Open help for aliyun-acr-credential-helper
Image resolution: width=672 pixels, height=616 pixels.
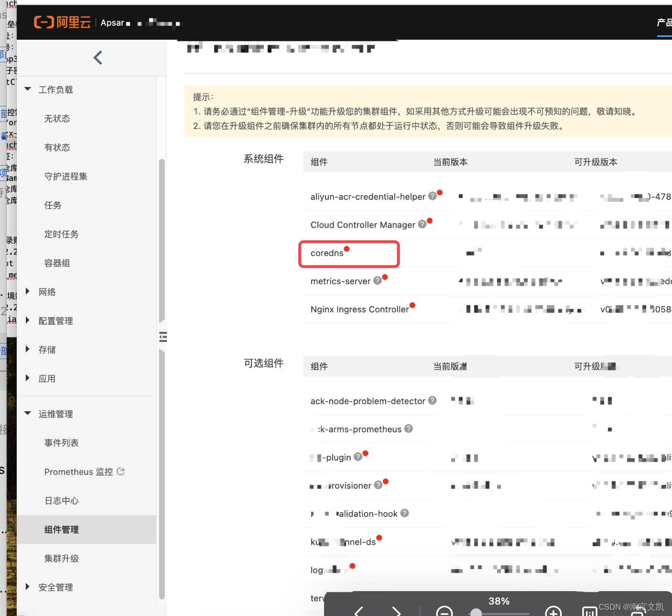click(x=432, y=196)
